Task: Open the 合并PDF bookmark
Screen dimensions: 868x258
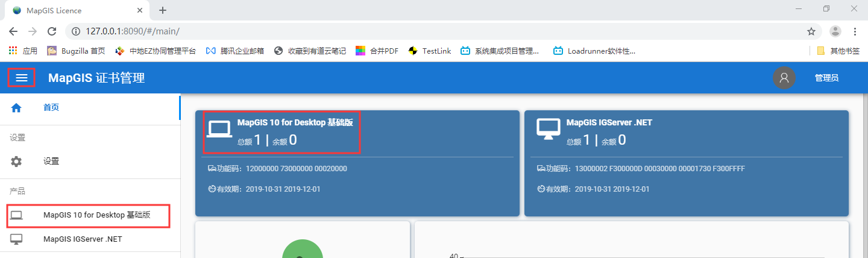Action: (x=377, y=51)
